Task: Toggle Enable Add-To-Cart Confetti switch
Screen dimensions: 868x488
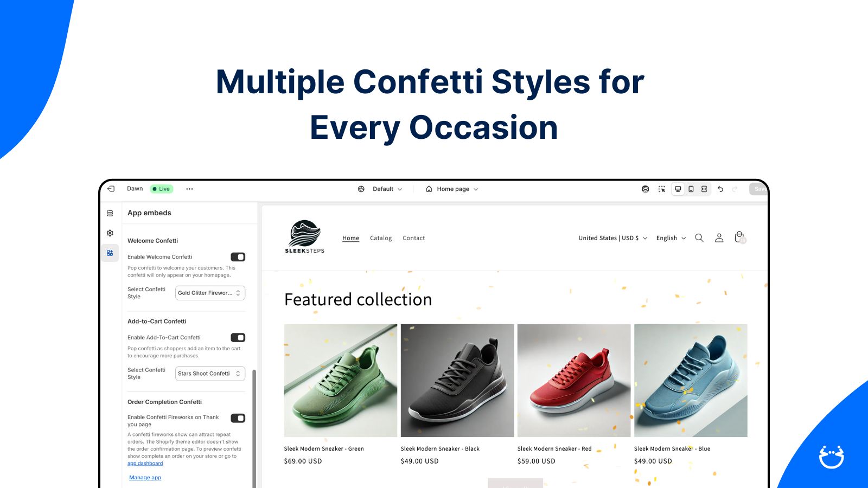Action: [238, 338]
